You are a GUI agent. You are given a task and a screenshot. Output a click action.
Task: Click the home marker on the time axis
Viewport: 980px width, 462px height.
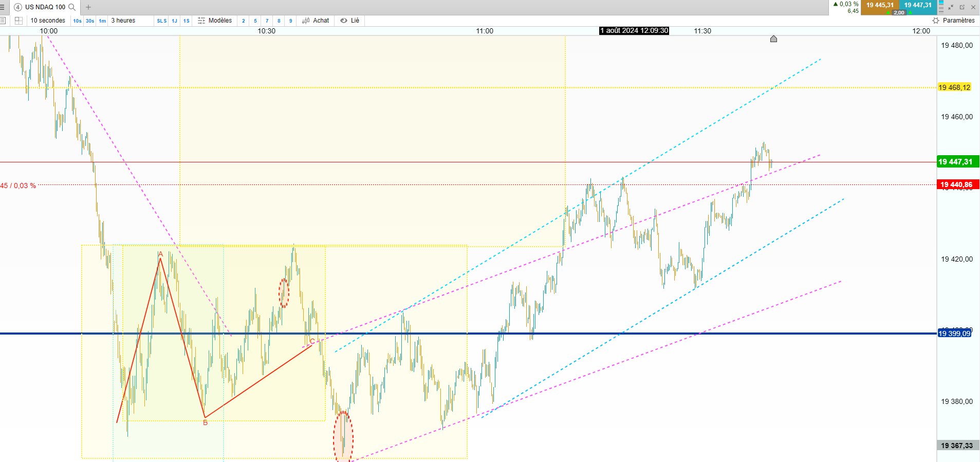pyautogui.click(x=773, y=39)
